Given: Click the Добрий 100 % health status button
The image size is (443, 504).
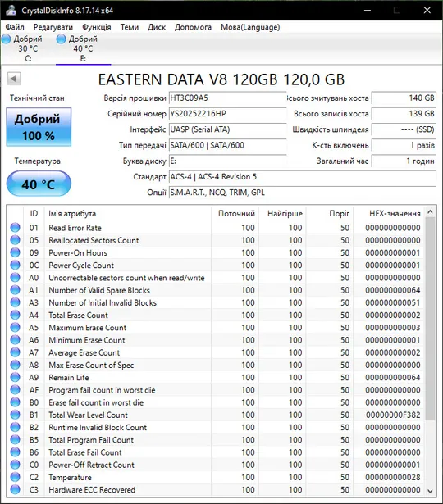Looking at the screenshot, I should click(39, 127).
